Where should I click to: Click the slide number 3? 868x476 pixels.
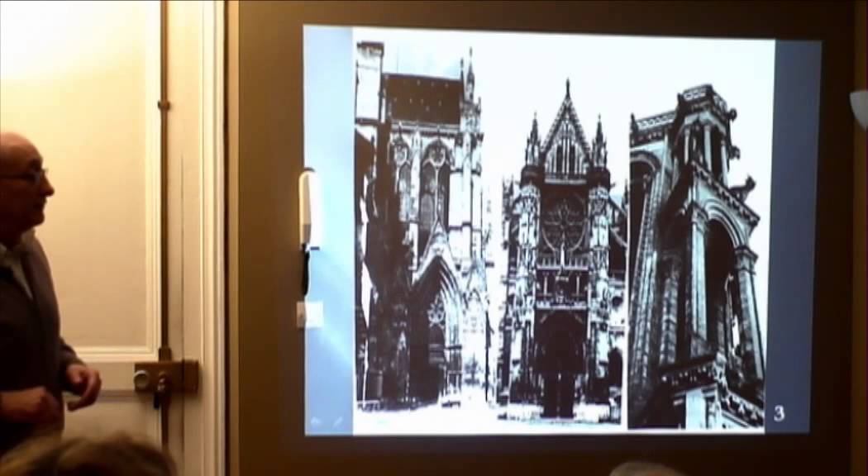coord(779,413)
